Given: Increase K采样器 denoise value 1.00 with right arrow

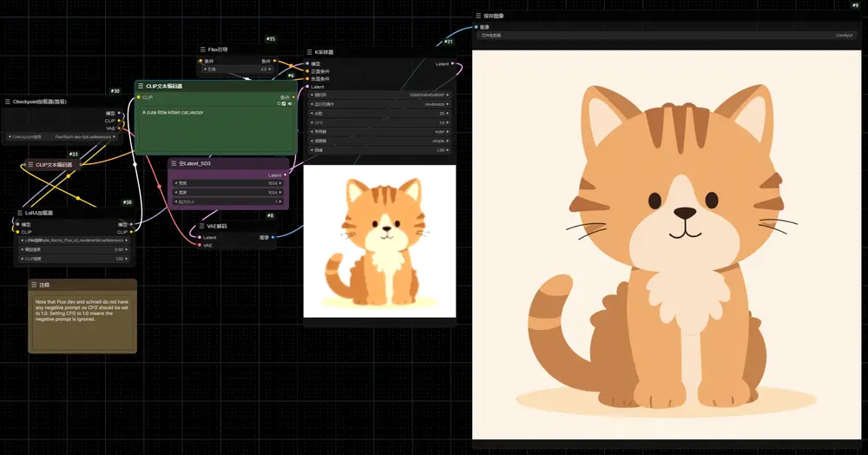Looking at the screenshot, I should 447,150.
